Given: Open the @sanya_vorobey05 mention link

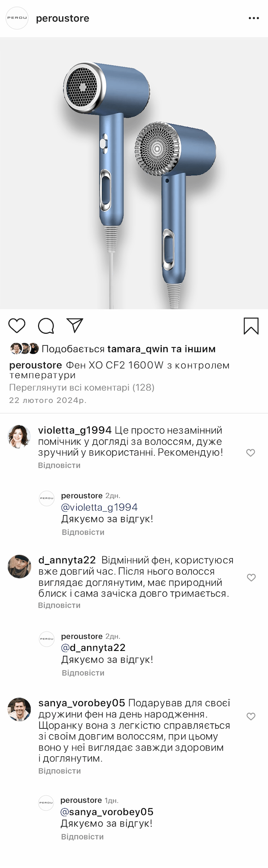Looking at the screenshot, I should coord(107,812).
